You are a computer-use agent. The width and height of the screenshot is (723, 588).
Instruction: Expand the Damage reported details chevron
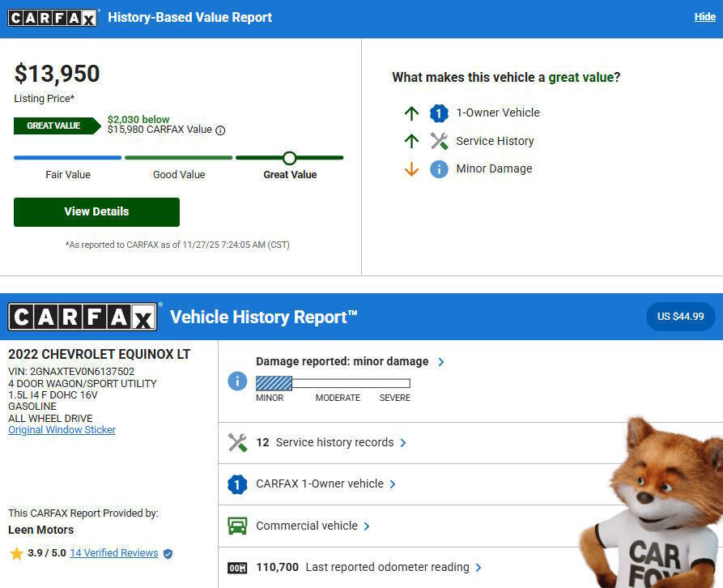tap(441, 362)
